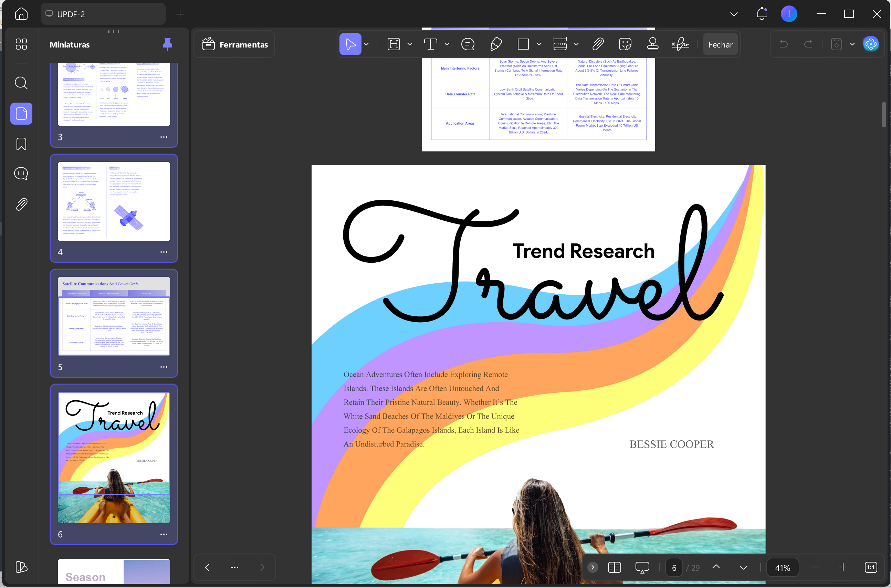
Task: Click the UPDF AI assistant icon
Action: (871, 44)
